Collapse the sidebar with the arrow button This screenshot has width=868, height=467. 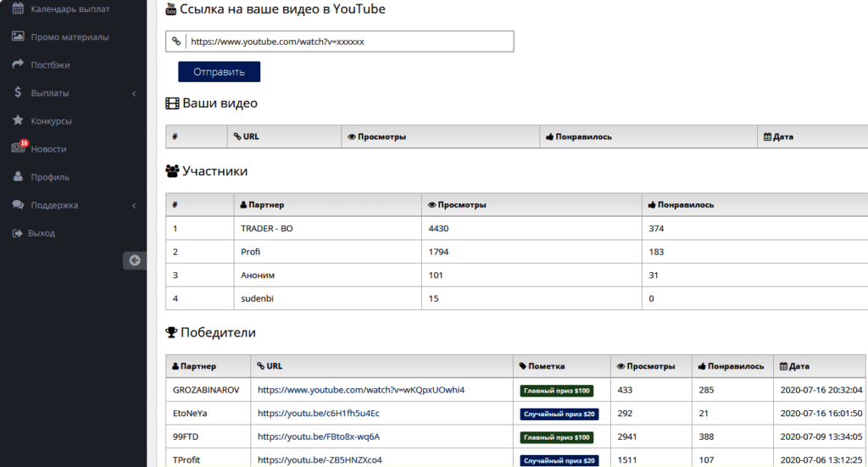click(x=134, y=261)
